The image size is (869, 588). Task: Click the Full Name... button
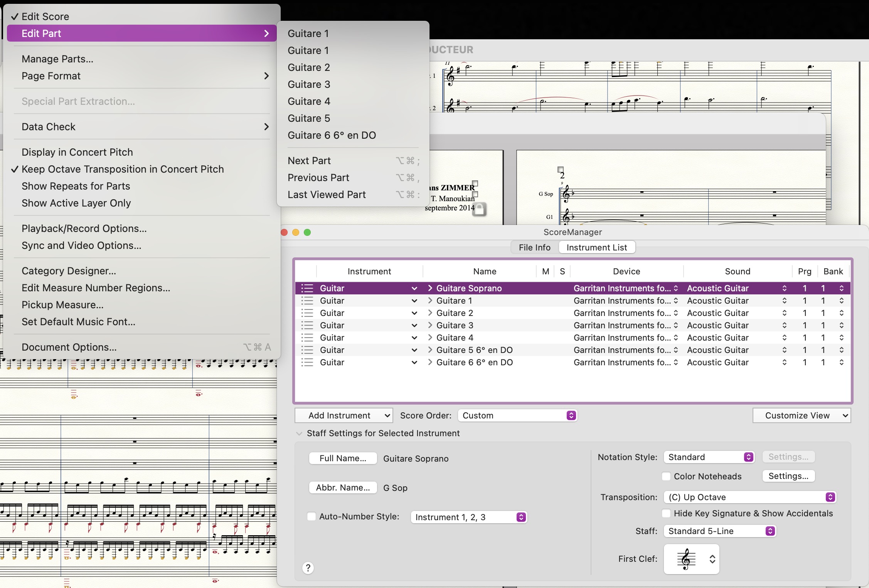coord(343,458)
